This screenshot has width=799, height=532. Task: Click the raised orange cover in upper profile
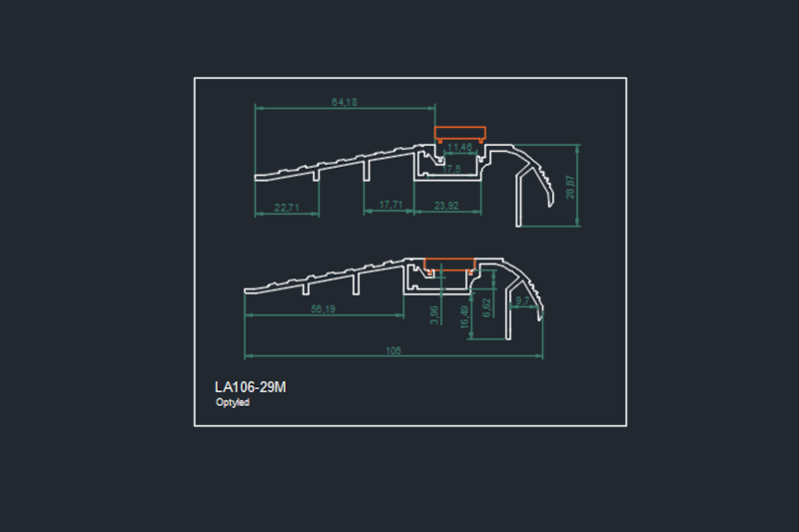(x=459, y=133)
